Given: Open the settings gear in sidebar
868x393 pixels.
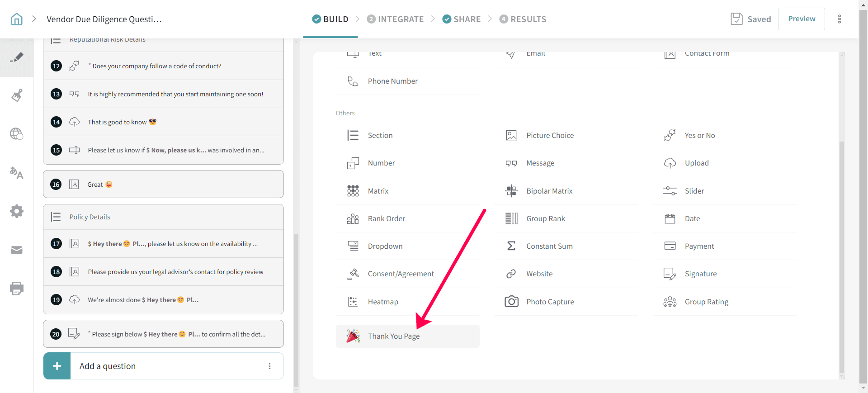Looking at the screenshot, I should tap(17, 211).
